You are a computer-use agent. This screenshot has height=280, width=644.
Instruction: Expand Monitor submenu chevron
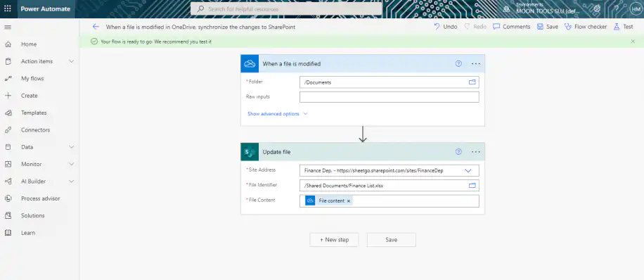[71, 164]
